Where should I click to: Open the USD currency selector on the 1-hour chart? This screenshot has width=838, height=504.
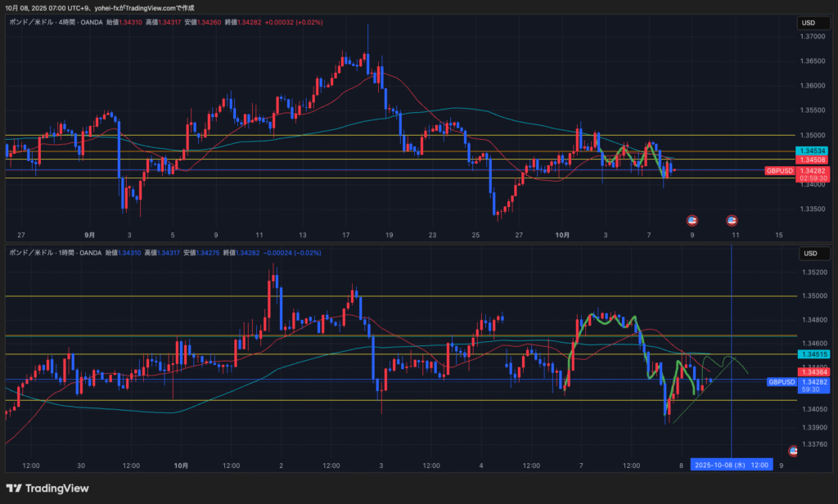809,254
